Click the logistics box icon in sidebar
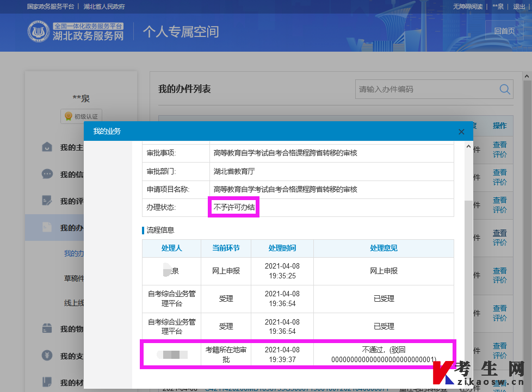Viewport: 532px width, 392px height. [47, 328]
